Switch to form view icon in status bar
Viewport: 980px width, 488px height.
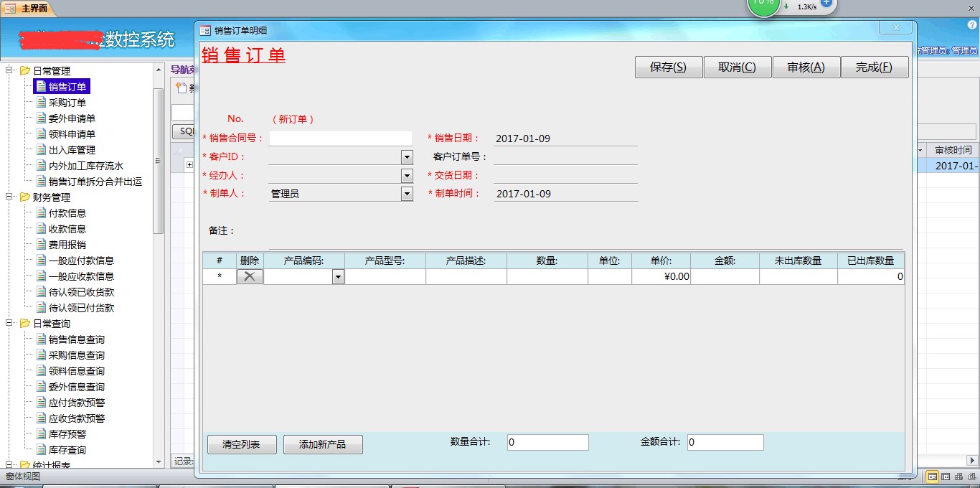[x=933, y=477]
